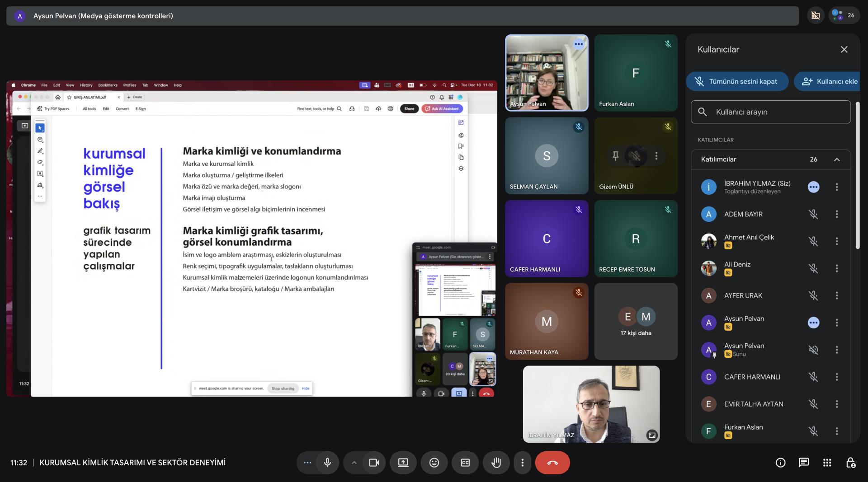This screenshot has width=868, height=482.
Task: Mute ADEM BAYIR's microphone
Action: [813, 214]
